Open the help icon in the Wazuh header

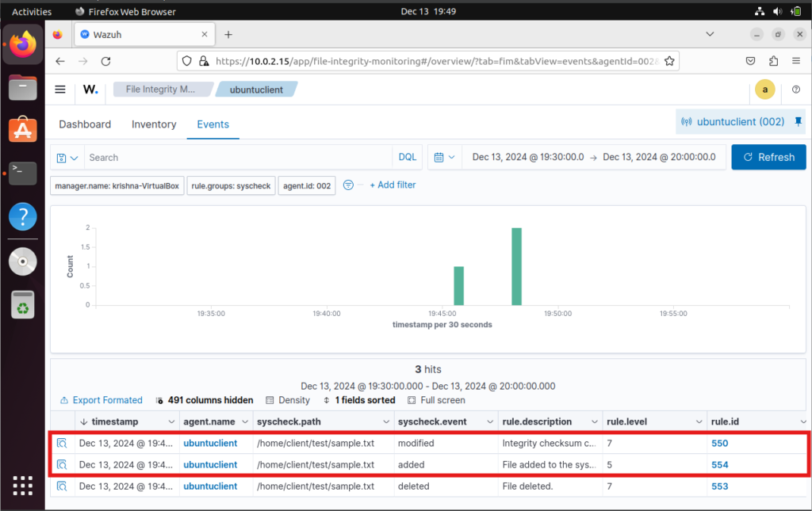coord(796,90)
